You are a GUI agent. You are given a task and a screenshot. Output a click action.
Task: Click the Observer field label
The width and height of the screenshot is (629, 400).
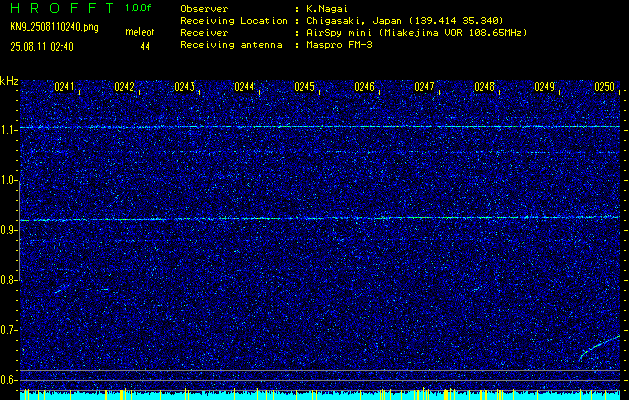(204, 9)
